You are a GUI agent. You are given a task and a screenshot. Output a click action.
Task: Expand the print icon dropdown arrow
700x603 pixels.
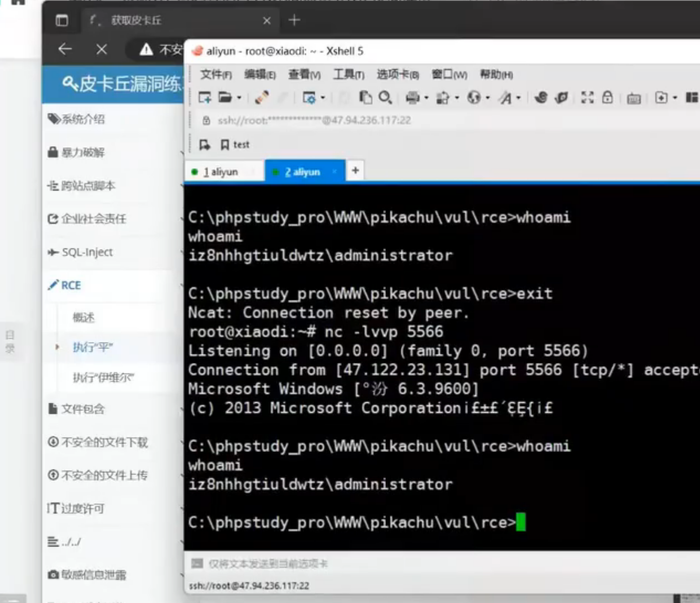(426, 98)
